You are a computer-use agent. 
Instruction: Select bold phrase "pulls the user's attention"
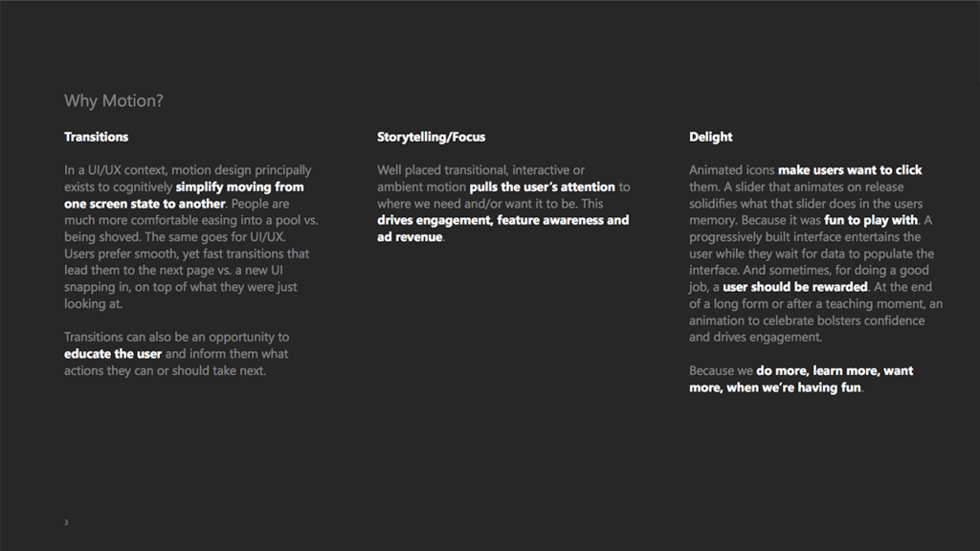pos(542,187)
